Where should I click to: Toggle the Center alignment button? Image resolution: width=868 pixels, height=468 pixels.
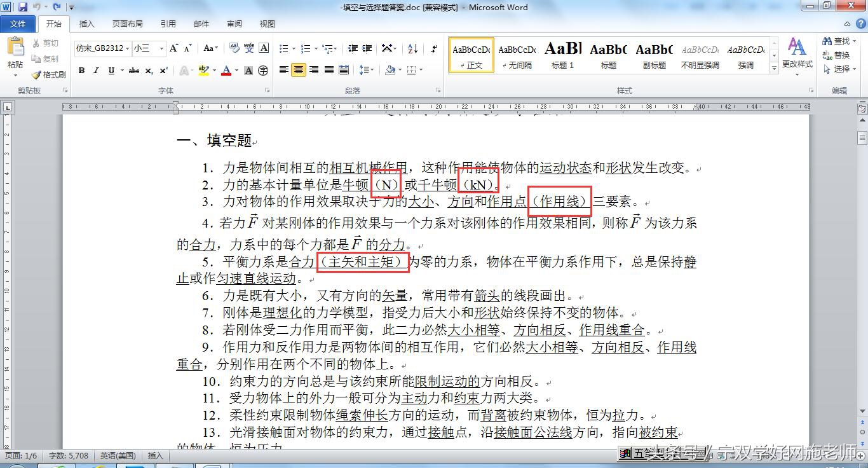299,70
